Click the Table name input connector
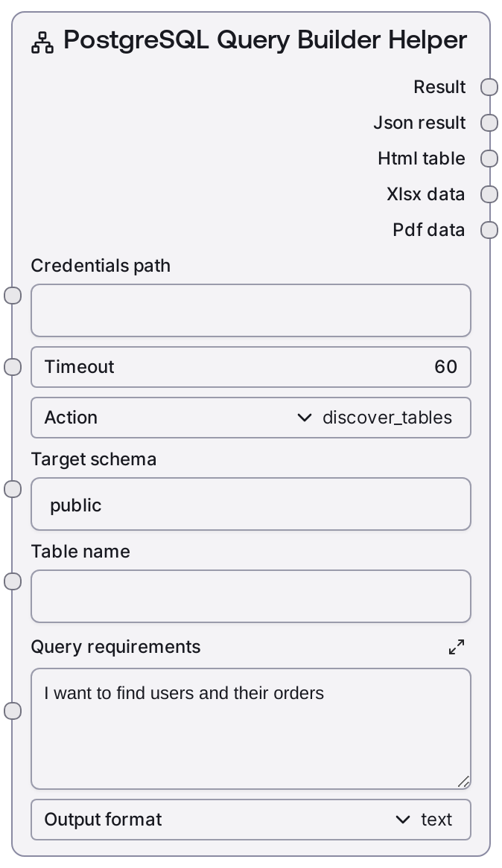The image size is (502, 868). (13, 581)
